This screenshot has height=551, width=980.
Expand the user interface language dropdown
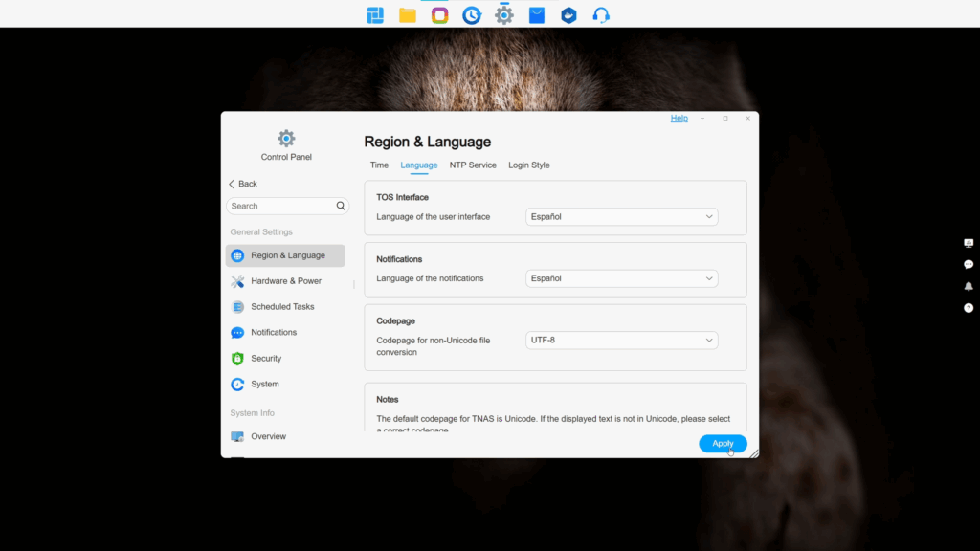click(621, 217)
